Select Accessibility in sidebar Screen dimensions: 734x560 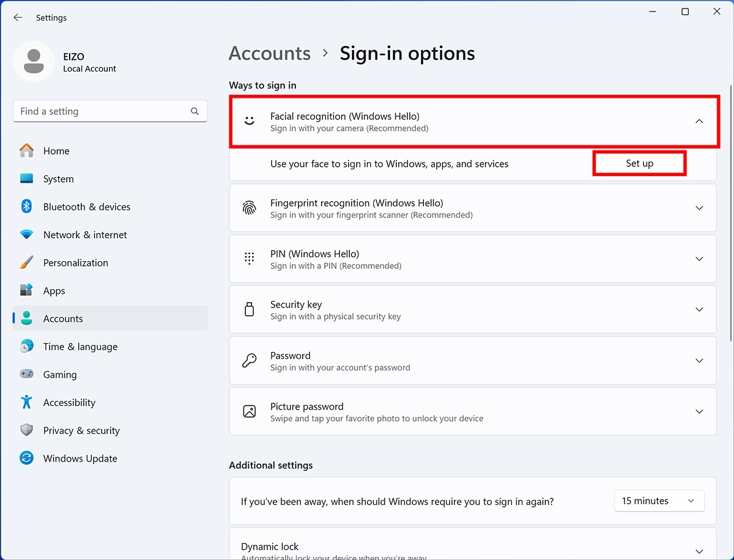coord(110,402)
